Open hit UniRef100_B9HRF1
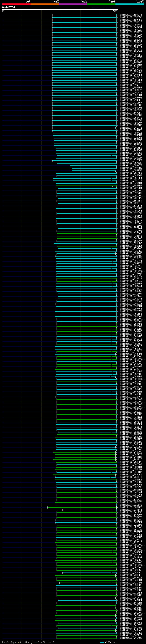 131,20
